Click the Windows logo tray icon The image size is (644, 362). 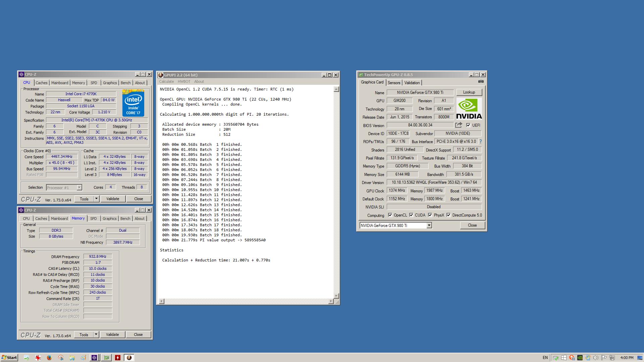click(564, 358)
